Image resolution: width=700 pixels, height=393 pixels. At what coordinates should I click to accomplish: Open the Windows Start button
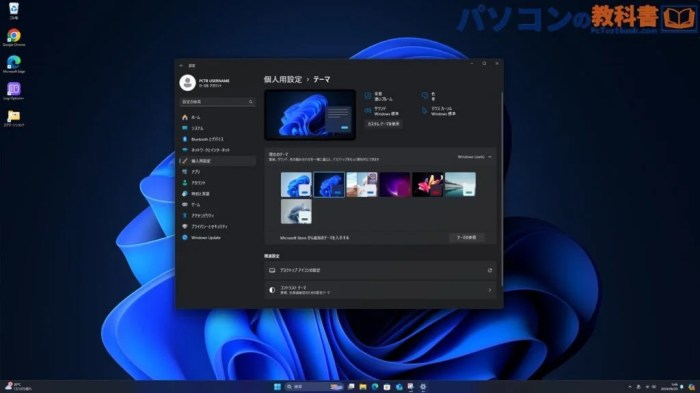coord(277,387)
